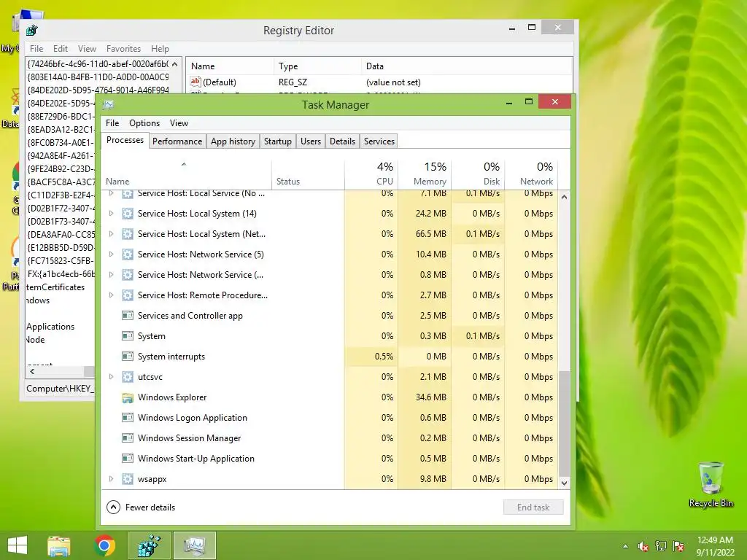Viewport: 747px width, 560px height.
Task: Launch Google Chrome from the taskbar
Action: pyautogui.click(x=104, y=545)
